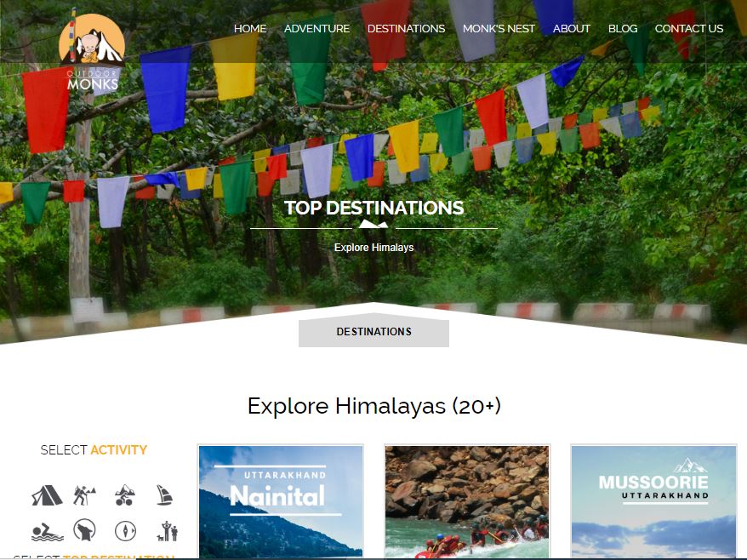This screenshot has width=747, height=560.
Task: Open the river rafting destination photo
Action: pyautogui.click(x=466, y=501)
